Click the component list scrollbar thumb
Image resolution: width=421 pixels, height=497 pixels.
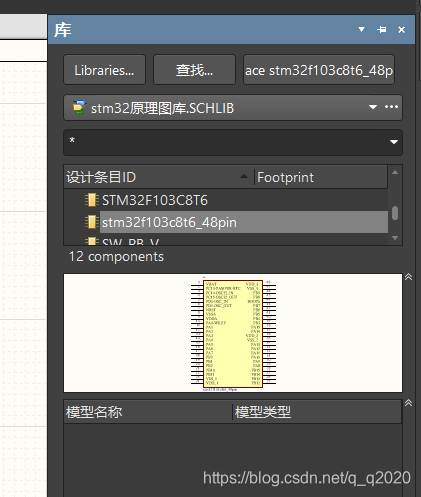[x=395, y=213]
